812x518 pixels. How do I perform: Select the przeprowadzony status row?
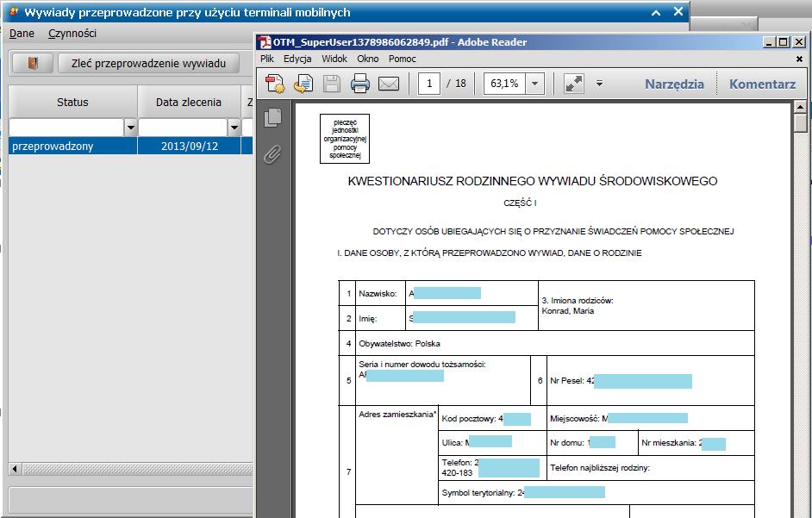(x=73, y=146)
